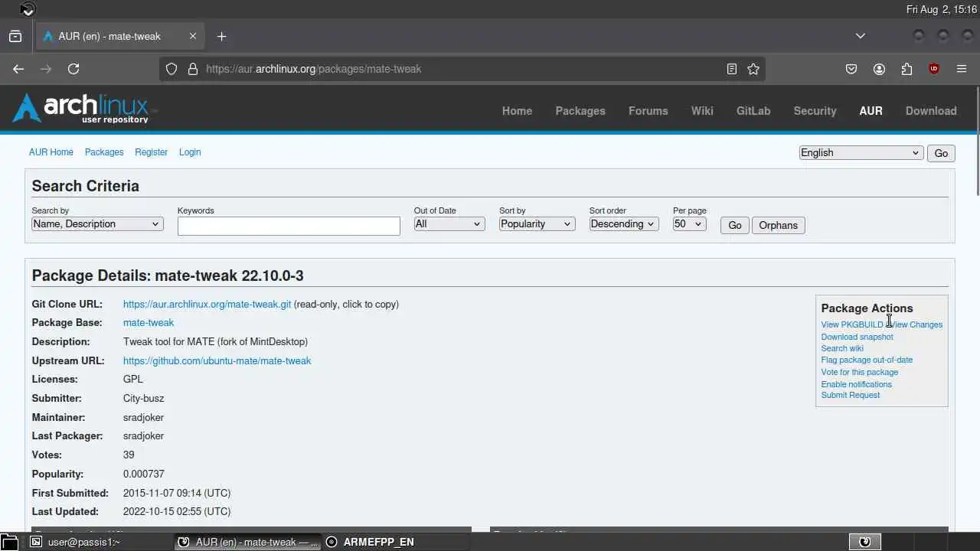The height and width of the screenshot is (551, 980).
Task: Open the upstream GitHub URL link
Action: point(217,360)
